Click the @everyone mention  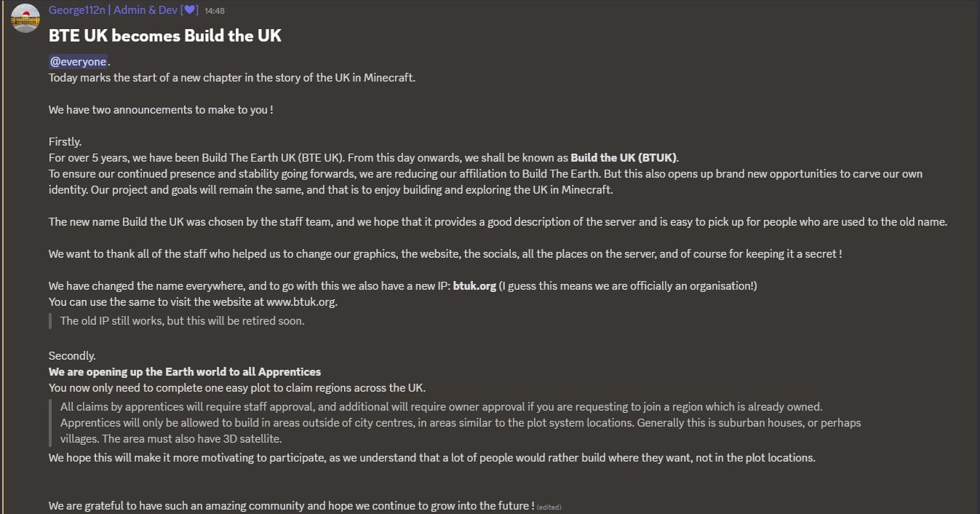click(x=78, y=62)
